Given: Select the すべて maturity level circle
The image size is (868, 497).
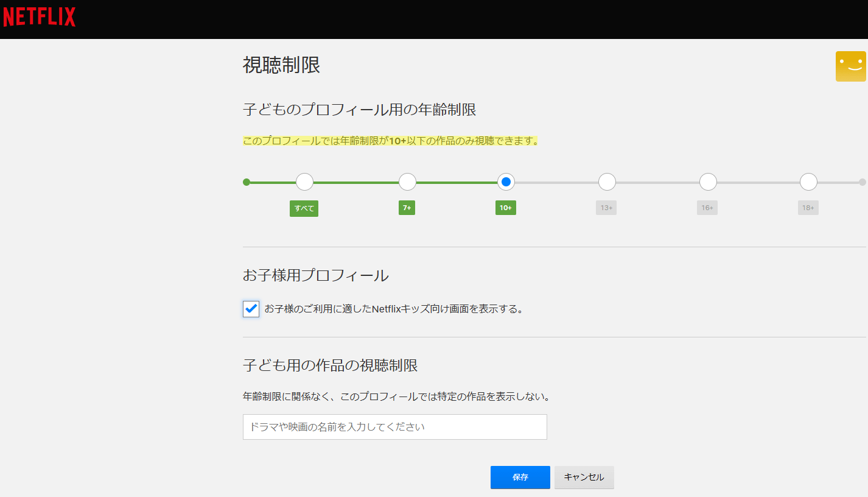Looking at the screenshot, I should (304, 182).
